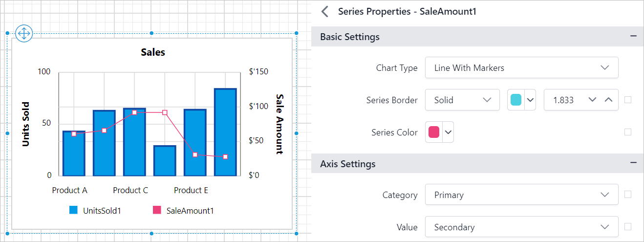Click the SaleAmount1 legend marker
The height and width of the screenshot is (242, 644).
[x=157, y=210]
